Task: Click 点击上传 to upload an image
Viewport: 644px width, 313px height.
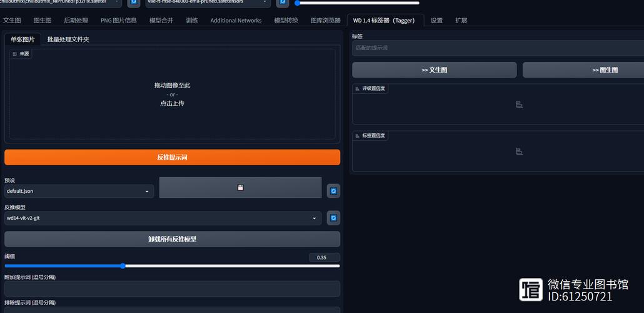Action: click(x=172, y=103)
